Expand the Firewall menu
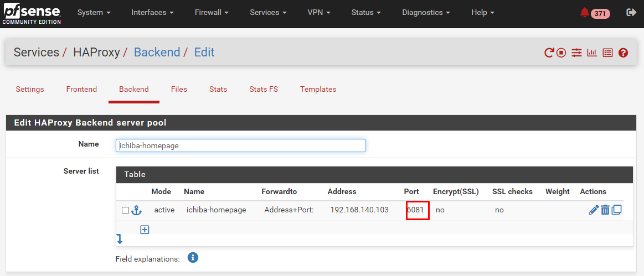The height and width of the screenshot is (276, 644). click(212, 13)
